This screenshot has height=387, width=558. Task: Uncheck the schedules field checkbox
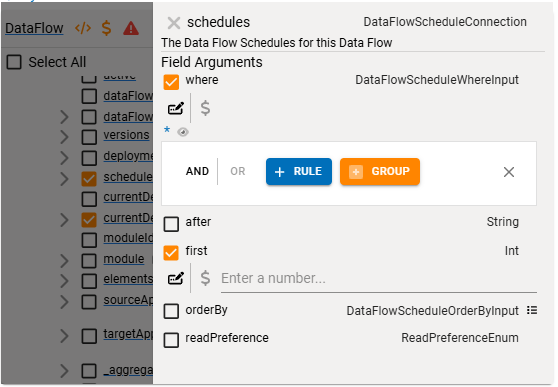[x=89, y=179]
